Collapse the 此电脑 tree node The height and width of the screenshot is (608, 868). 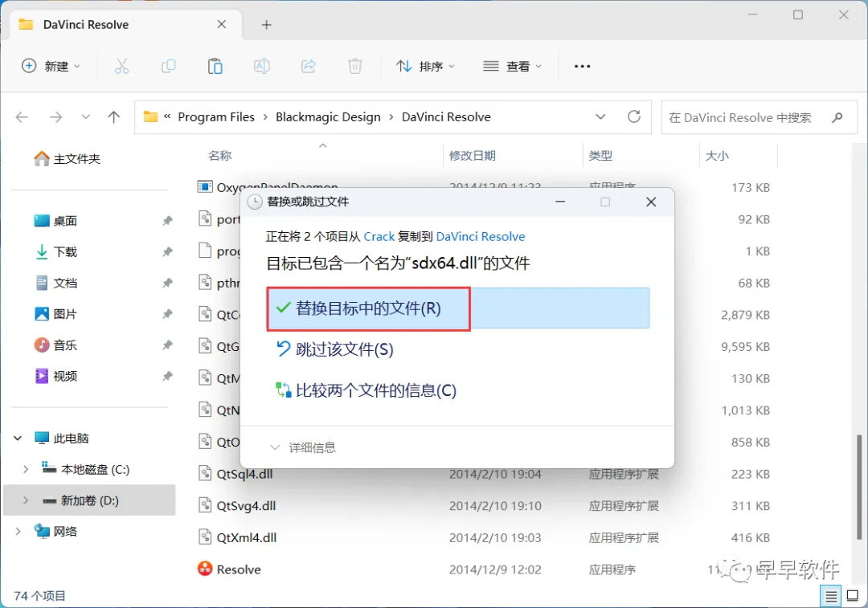point(18,439)
